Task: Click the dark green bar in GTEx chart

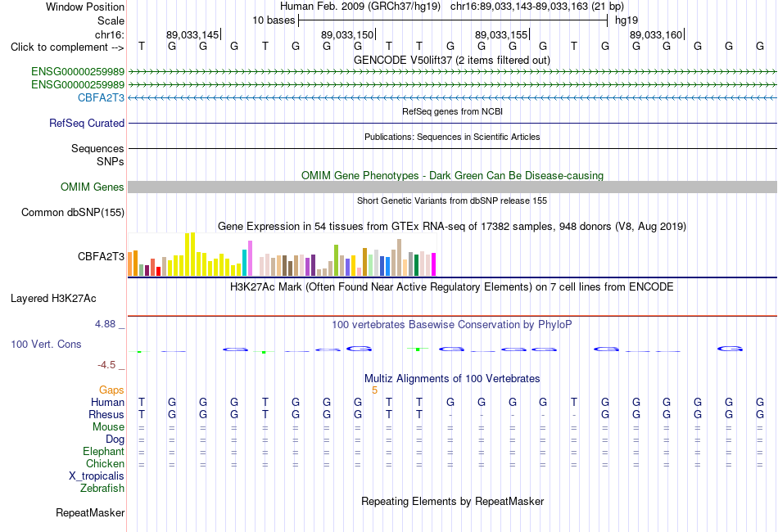Action: (416, 264)
